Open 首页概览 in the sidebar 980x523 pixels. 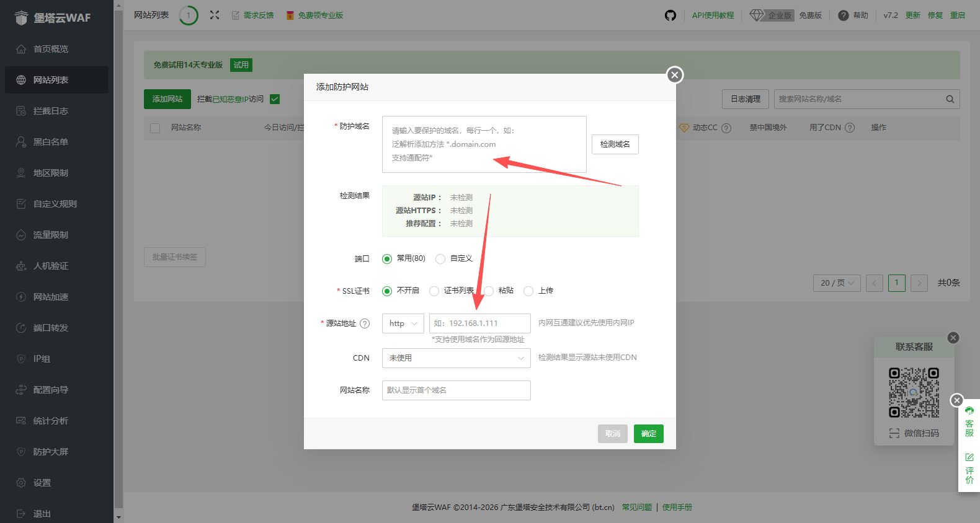56,49
